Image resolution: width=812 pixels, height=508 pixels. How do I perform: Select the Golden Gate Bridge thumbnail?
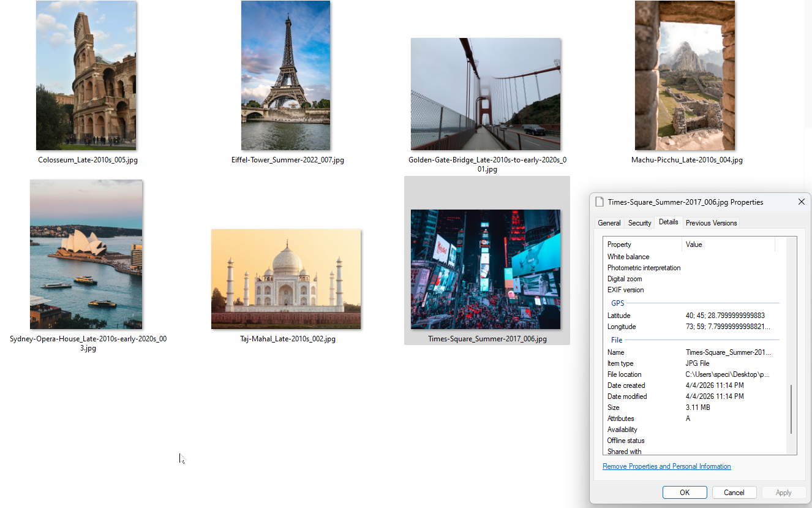pos(486,94)
